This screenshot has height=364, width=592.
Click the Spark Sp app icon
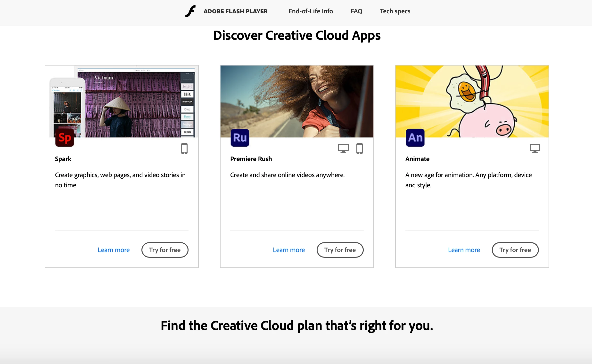pyautogui.click(x=65, y=138)
